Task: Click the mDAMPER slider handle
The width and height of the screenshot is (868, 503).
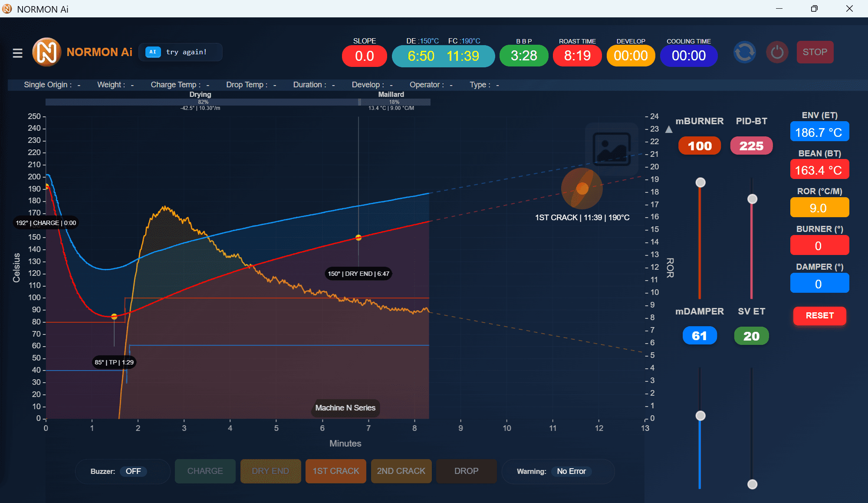Action: [700, 416]
